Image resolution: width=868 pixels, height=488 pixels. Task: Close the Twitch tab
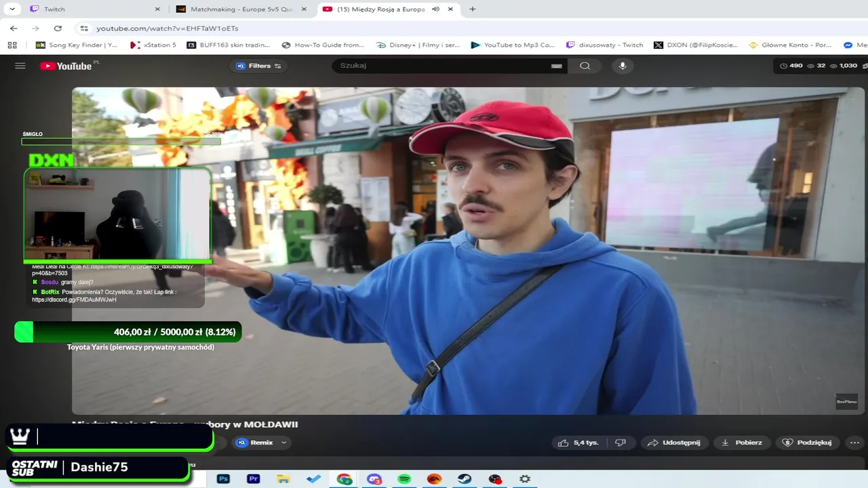(x=157, y=9)
